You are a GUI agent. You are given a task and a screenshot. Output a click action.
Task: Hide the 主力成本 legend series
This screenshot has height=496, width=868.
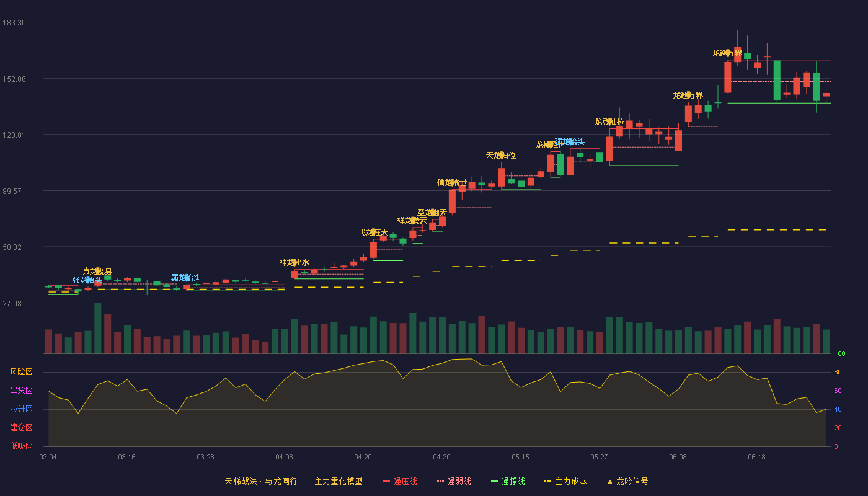(565, 481)
